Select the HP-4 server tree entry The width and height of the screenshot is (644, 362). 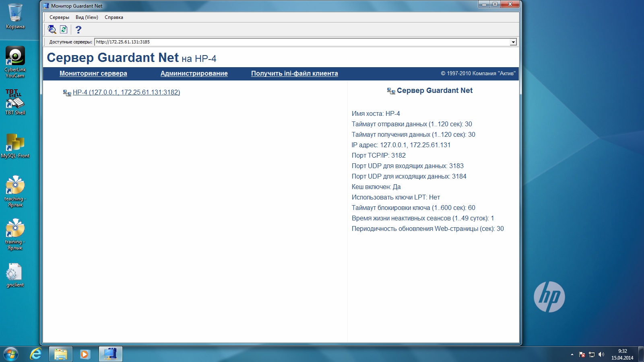pos(126,93)
